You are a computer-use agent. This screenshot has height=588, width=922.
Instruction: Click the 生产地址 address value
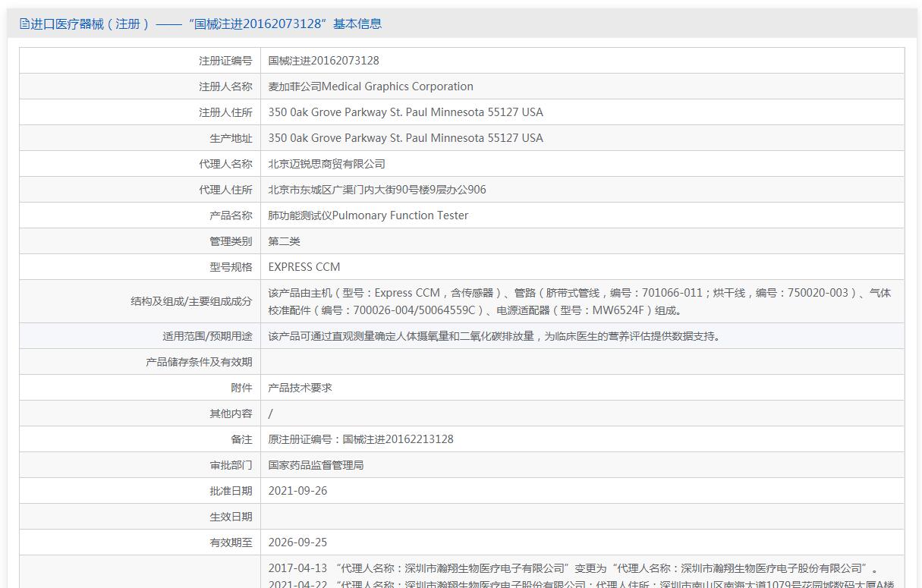pos(405,138)
